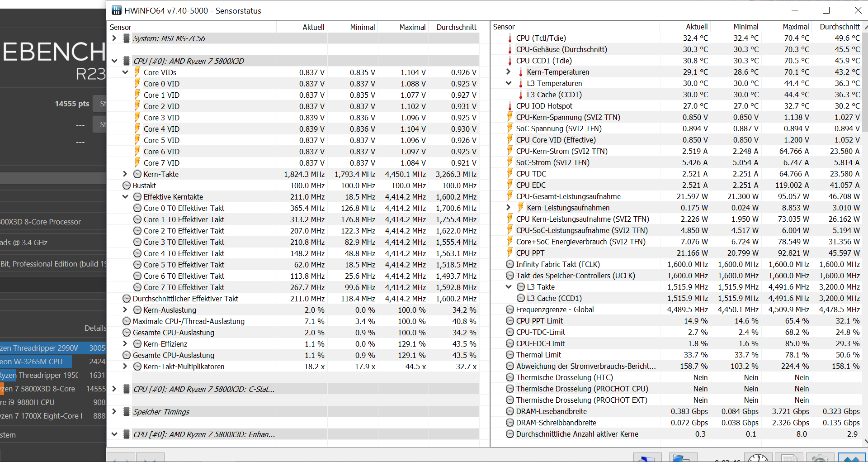
Task: Click the clock icon beside Durchschnittlicher Effektiver Takt
Action: click(127, 299)
